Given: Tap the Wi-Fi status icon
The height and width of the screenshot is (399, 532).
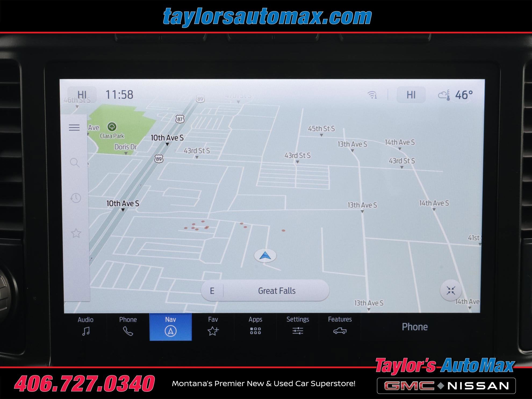Looking at the screenshot, I should (x=372, y=95).
